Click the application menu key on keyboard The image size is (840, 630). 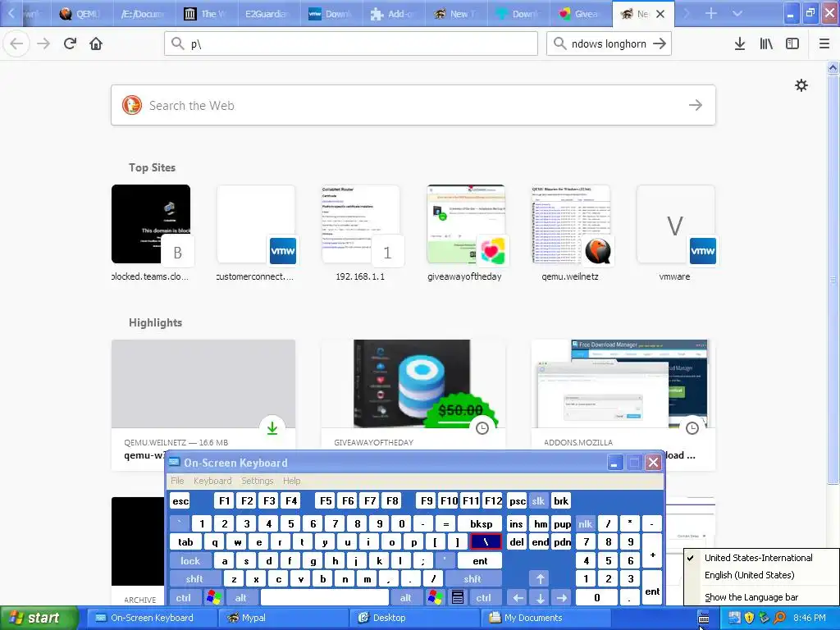[458, 597]
